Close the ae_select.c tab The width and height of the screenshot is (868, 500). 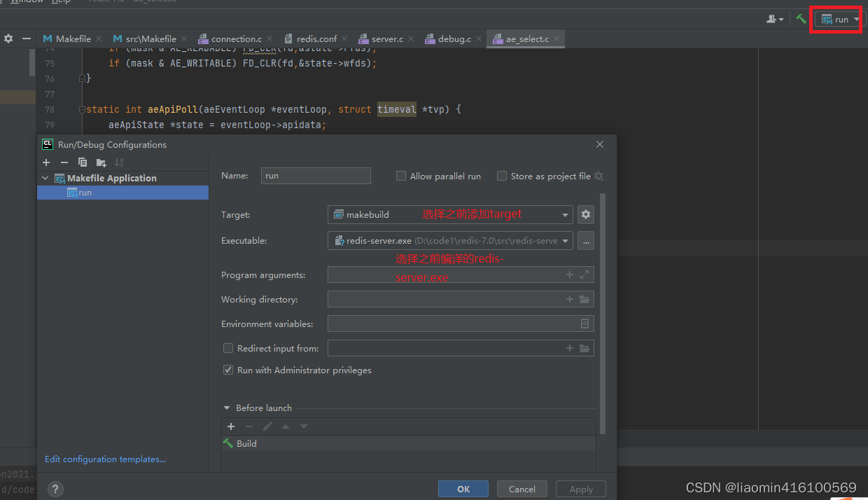pyautogui.click(x=557, y=39)
